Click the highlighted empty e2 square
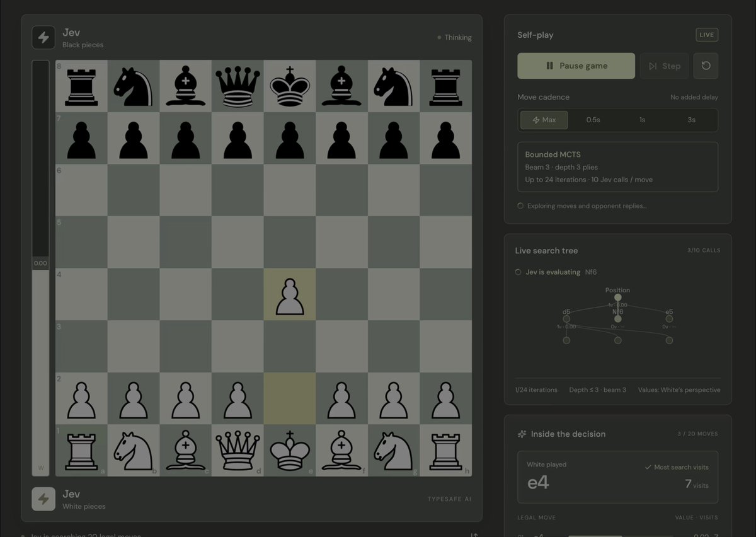 tap(290, 398)
